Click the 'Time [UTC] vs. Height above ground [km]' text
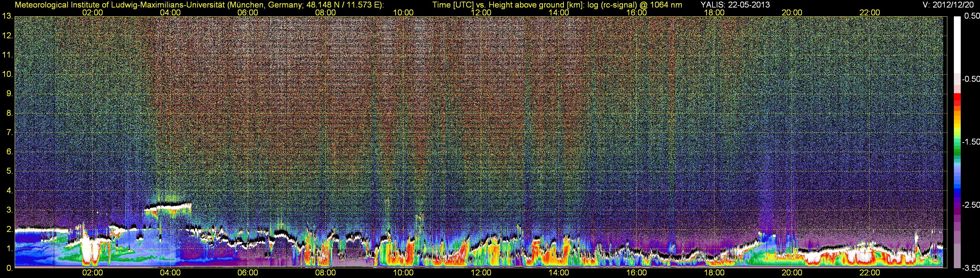The height and width of the screenshot is (278, 980). (x=508, y=5)
